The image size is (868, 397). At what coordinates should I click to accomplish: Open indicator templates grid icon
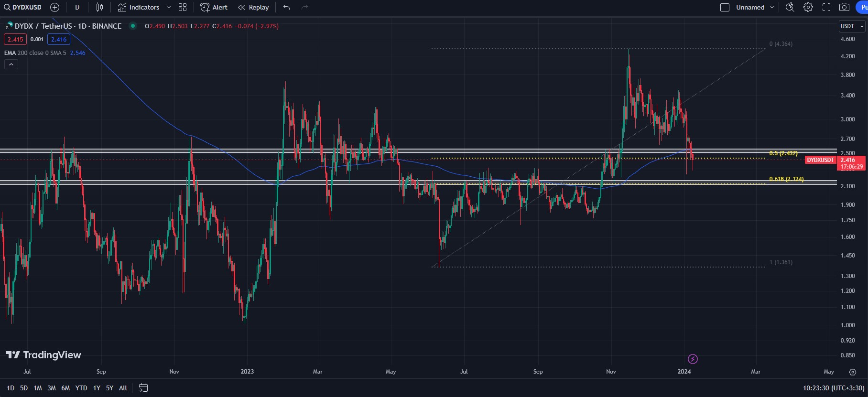coord(183,7)
